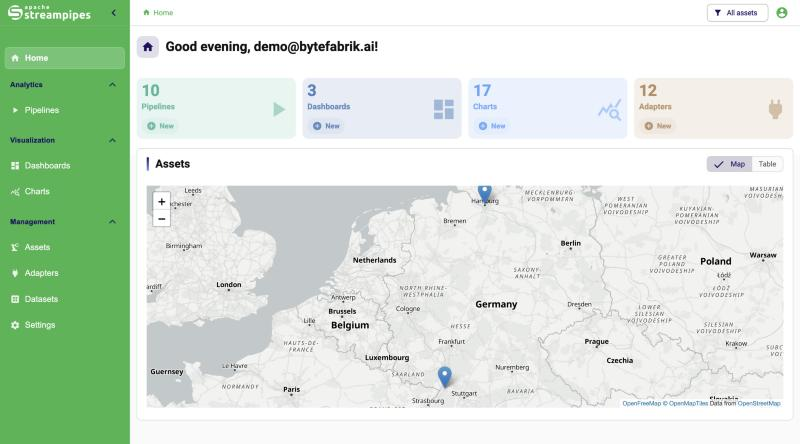Collapse the Management section

click(x=112, y=222)
